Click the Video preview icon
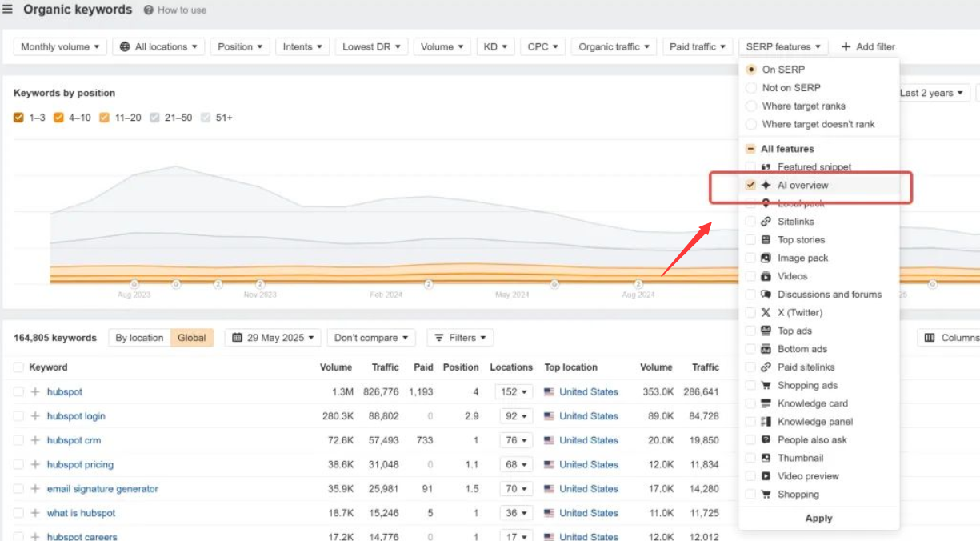This screenshot has width=980, height=541. click(x=766, y=476)
